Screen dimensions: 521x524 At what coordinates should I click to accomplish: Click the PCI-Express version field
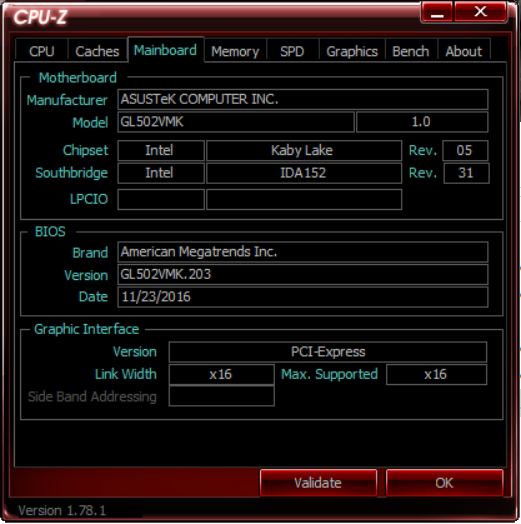(x=328, y=352)
